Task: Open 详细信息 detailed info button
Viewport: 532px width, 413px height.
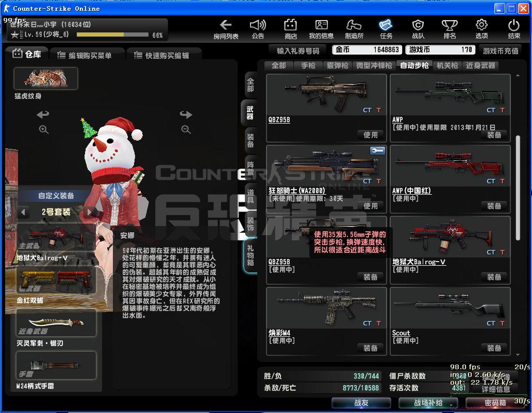Action: (496, 389)
